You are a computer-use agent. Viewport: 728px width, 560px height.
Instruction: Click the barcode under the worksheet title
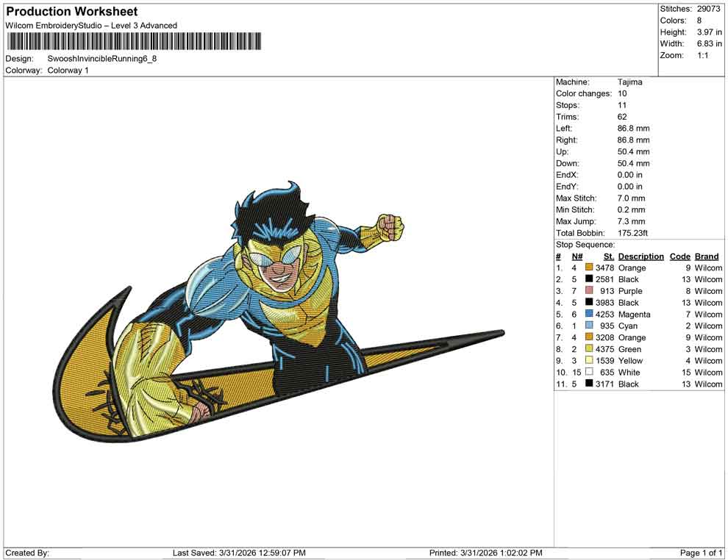tap(134, 41)
